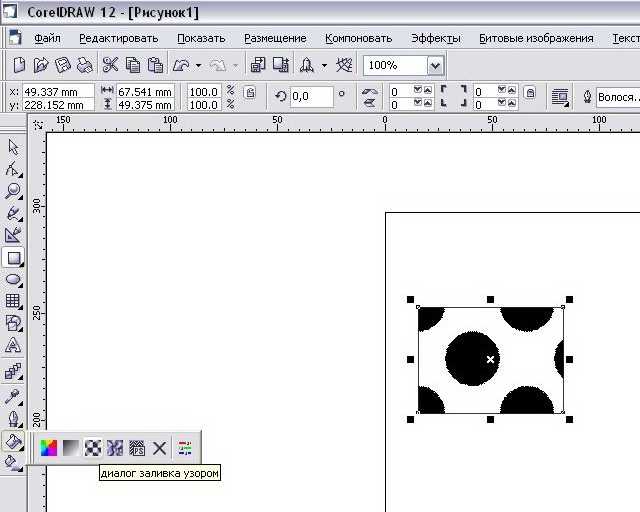Select the Pick arrow tool
Viewport: 640px width, 512px height.
13,147
